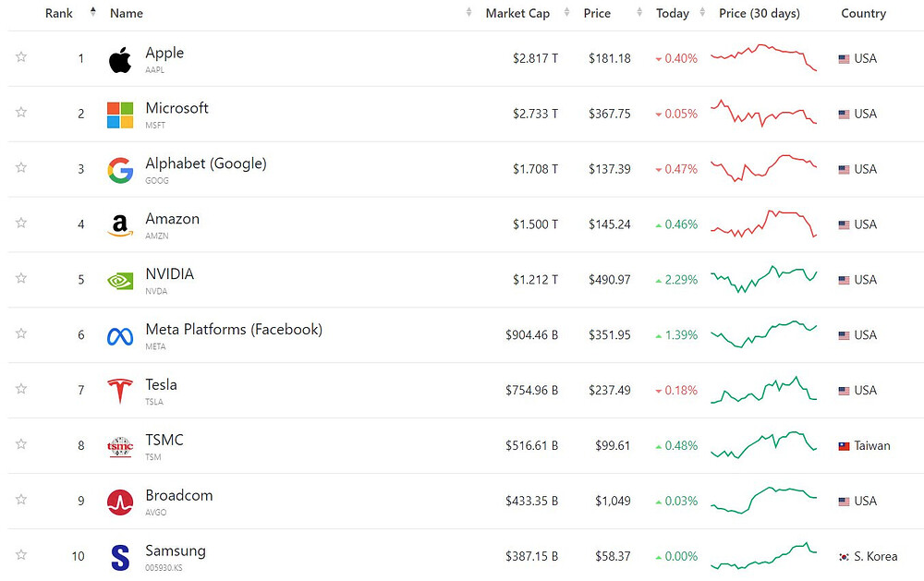Sort table by Rank arrow

93,12
